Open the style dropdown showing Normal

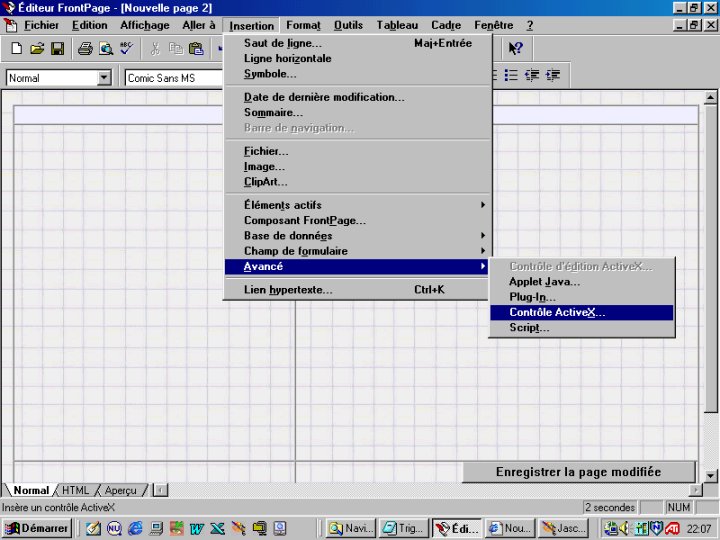pos(104,78)
